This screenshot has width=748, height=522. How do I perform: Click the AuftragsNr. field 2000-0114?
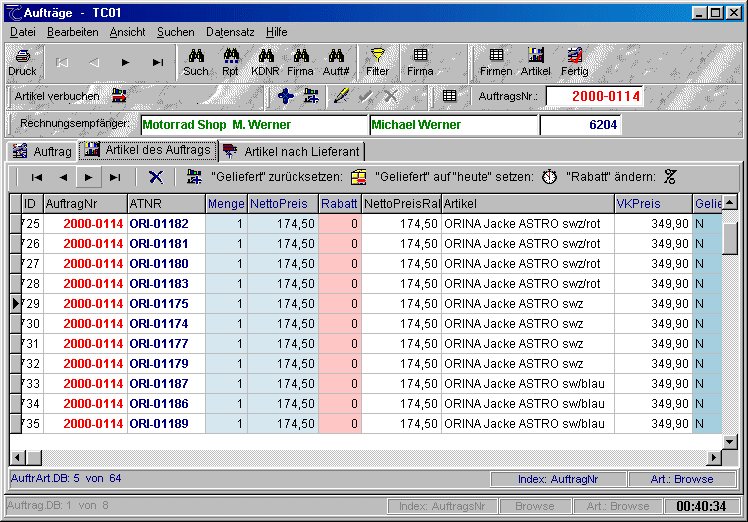[x=593, y=96]
